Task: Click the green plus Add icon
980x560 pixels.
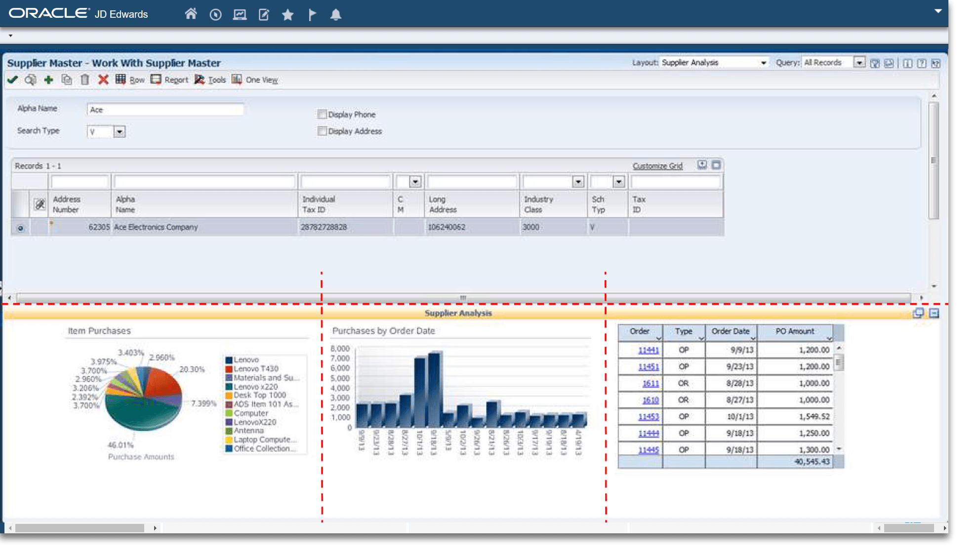Action: [x=48, y=80]
